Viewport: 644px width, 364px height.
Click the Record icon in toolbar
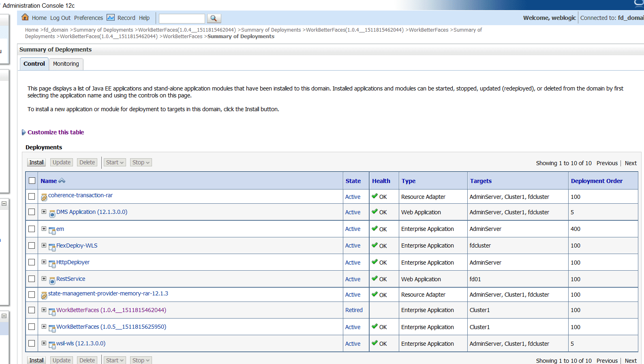111,17
